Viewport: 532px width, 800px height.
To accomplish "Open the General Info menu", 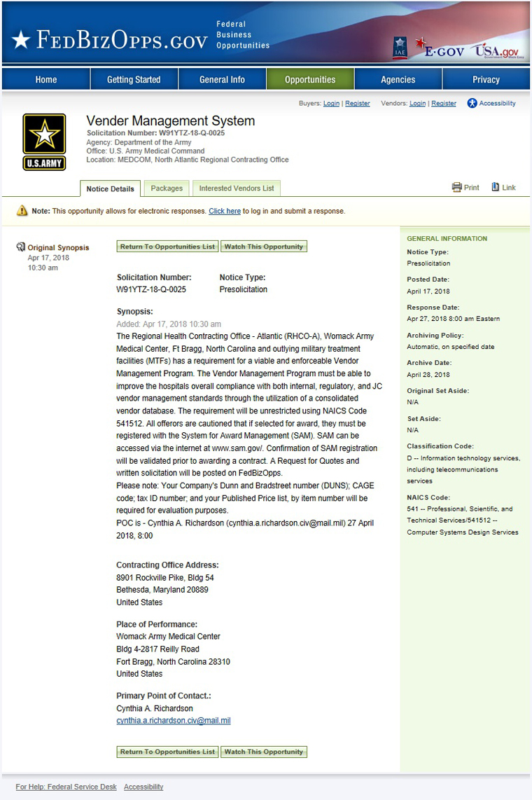I will (x=222, y=80).
